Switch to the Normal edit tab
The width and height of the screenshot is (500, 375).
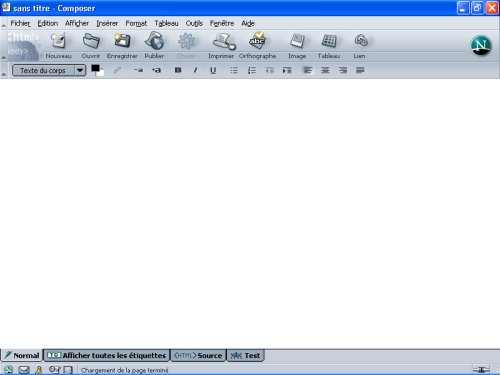tap(22, 355)
